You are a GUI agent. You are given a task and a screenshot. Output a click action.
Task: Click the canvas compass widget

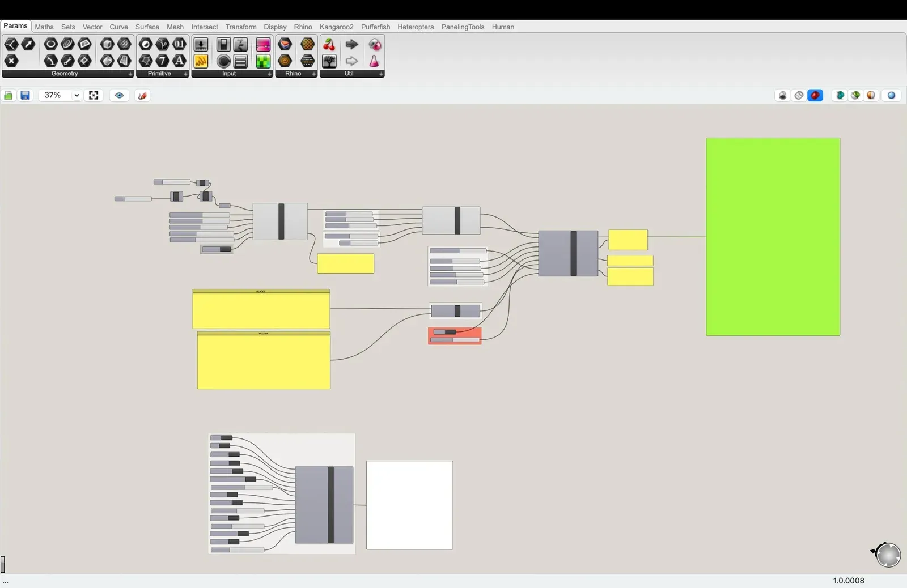point(887,555)
